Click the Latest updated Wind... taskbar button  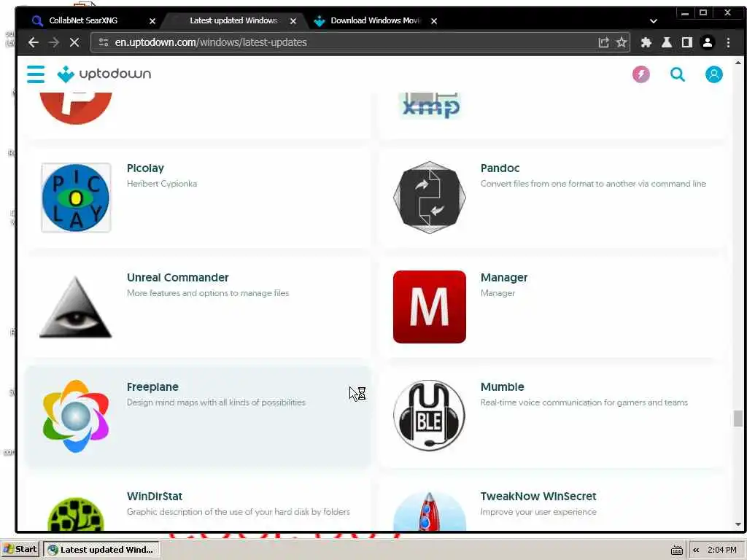coord(101,550)
